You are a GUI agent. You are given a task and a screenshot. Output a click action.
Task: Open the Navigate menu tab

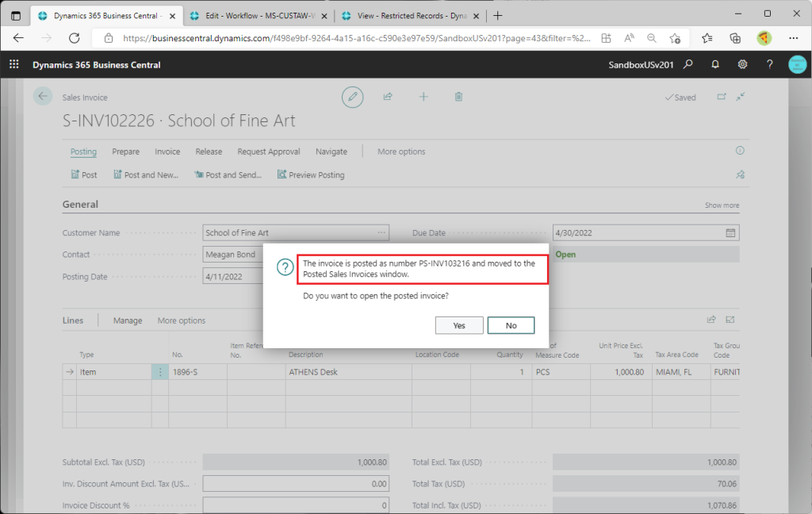coord(331,152)
